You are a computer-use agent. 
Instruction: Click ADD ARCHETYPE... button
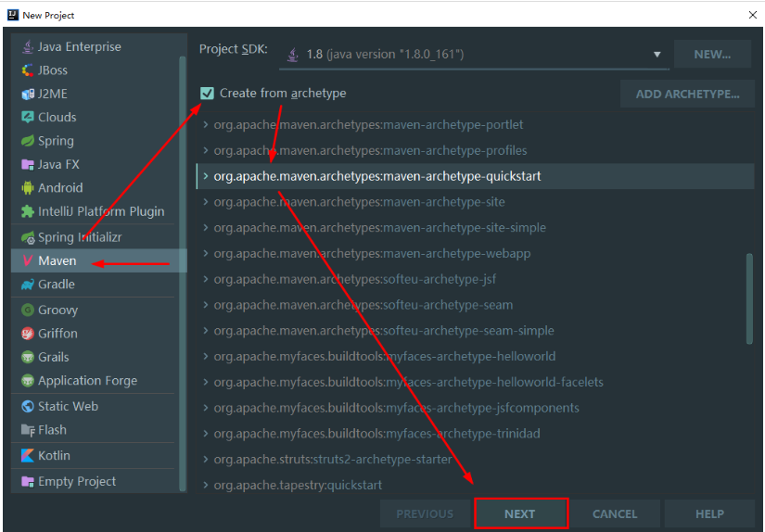click(x=687, y=95)
